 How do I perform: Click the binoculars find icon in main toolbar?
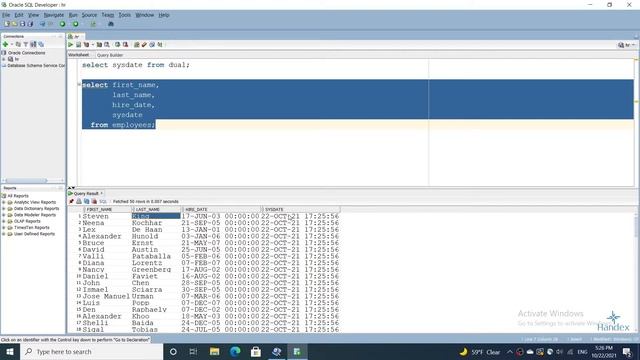[111, 24]
